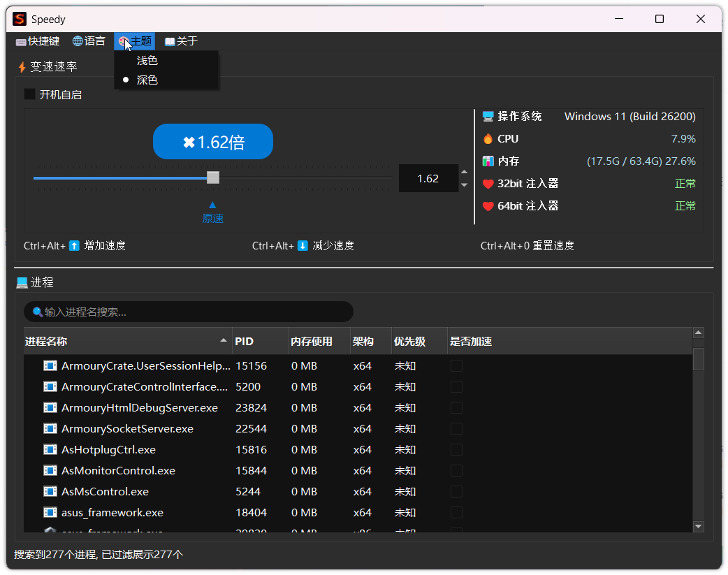This screenshot has width=728, height=575.
Task: Click the process search input field
Action: tap(189, 311)
